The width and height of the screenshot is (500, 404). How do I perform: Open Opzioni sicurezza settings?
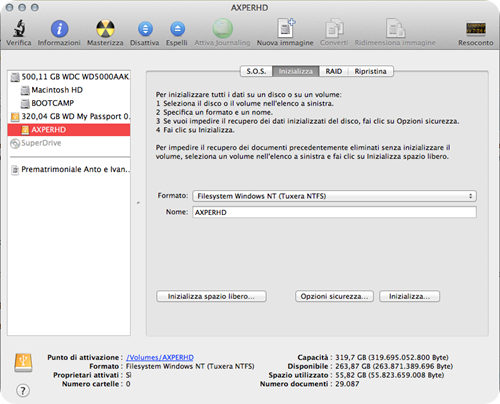point(334,296)
